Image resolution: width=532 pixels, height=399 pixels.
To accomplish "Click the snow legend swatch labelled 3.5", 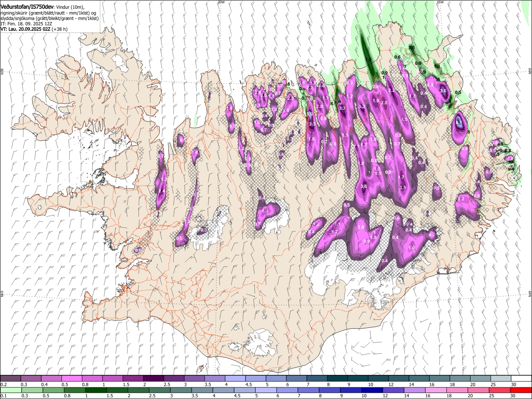I will [214, 379].
